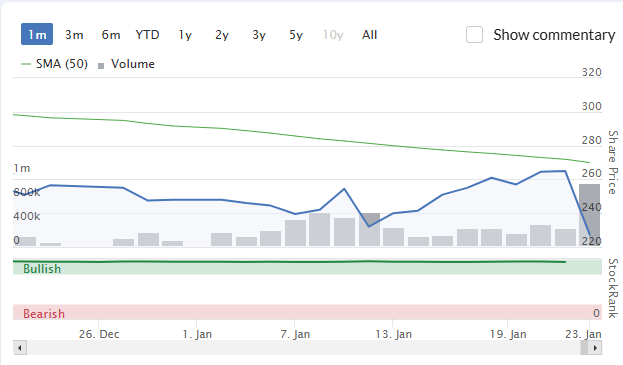Click the scrollbar left arrow
623x365 pixels.
(x=20, y=348)
